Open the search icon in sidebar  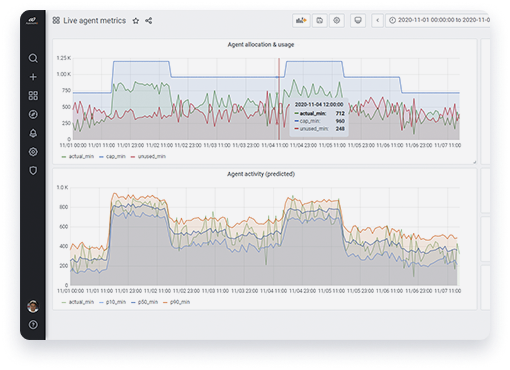coord(33,58)
